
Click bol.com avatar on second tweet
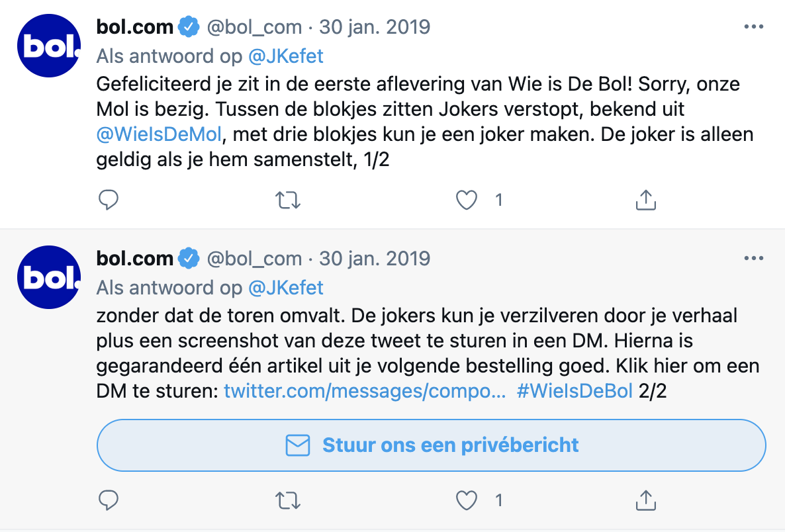coord(48,277)
